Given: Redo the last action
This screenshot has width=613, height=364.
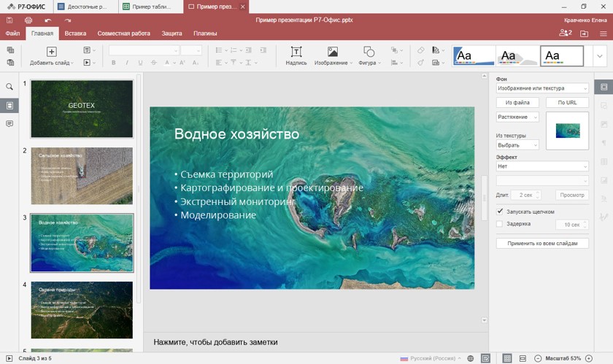Looking at the screenshot, I should (x=68, y=20).
